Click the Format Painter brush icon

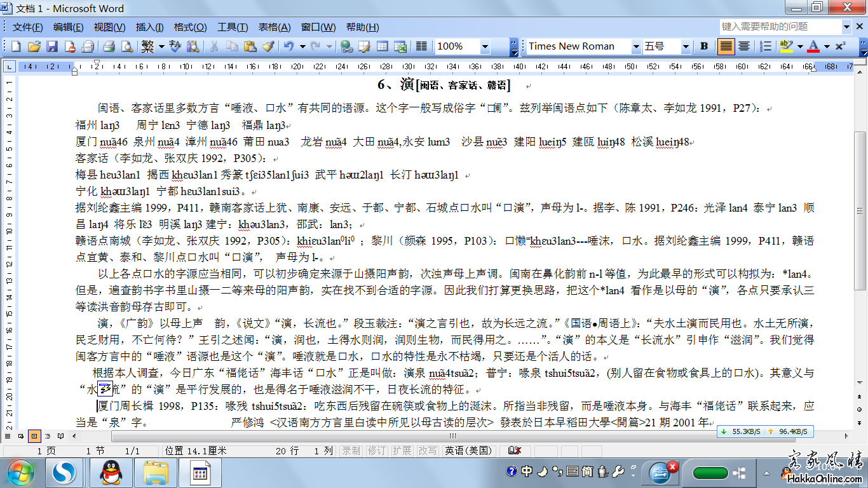[x=268, y=46]
